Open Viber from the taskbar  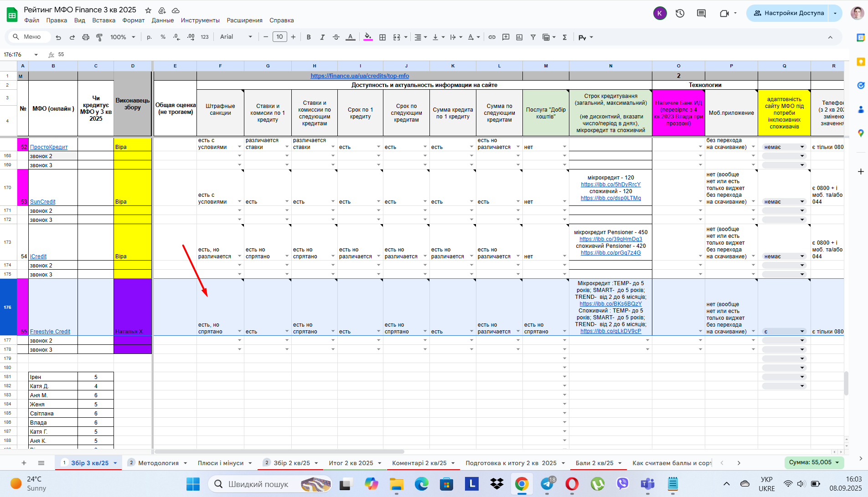622,484
